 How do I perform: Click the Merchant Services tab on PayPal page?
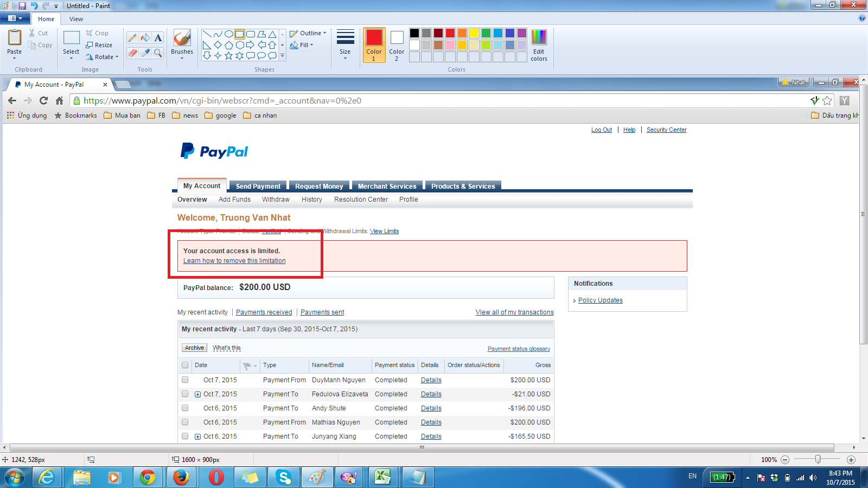pos(387,186)
